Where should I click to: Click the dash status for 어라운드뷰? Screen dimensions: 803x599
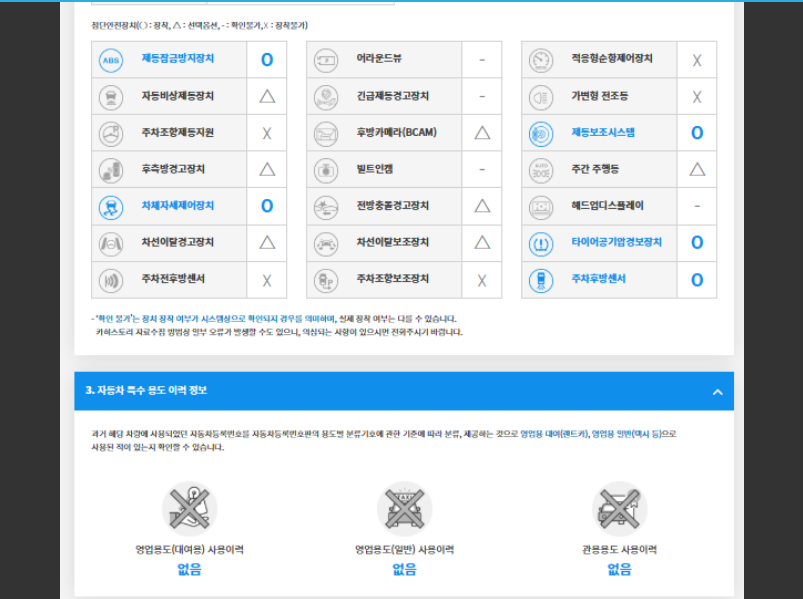[x=482, y=60]
